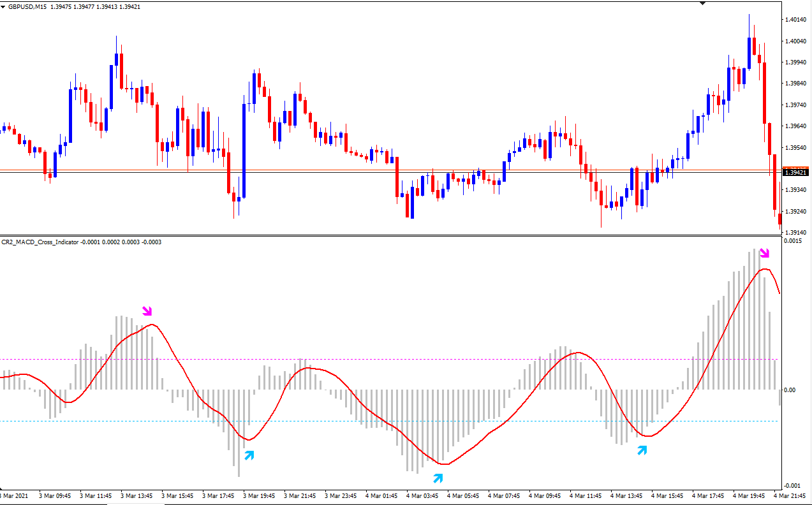Click the -0.001 indicator scale value
This screenshot has width=812, height=505.
(x=794, y=486)
